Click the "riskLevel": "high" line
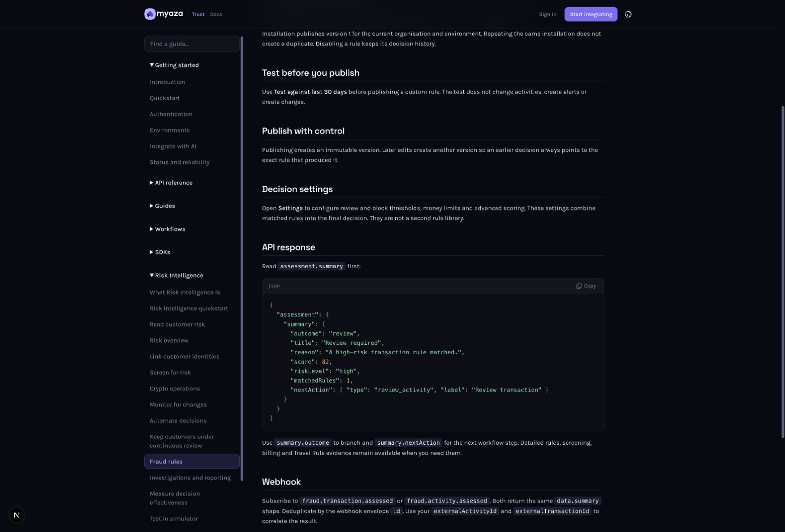The width and height of the screenshot is (785, 532). (x=325, y=371)
